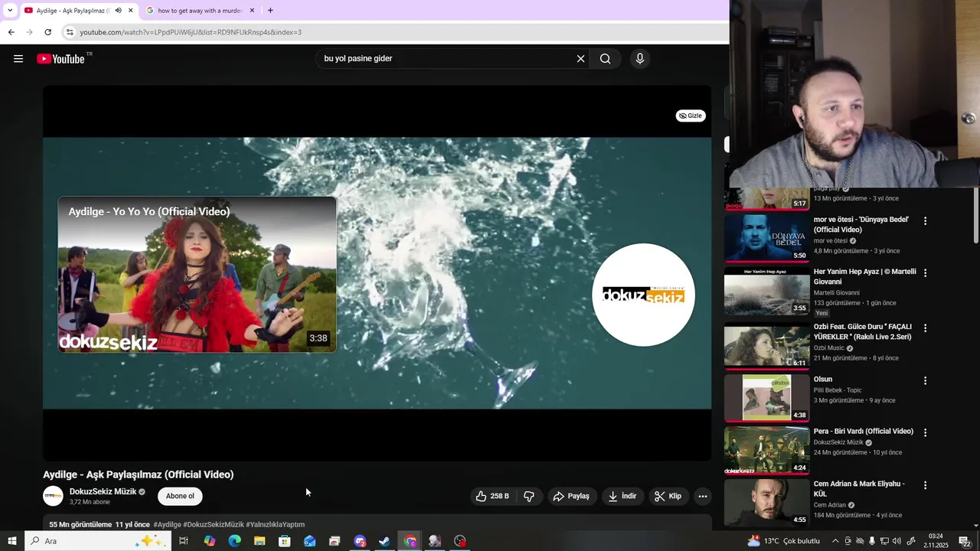This screenshot has height=551, width=980.
Task: Play suggested 'Yo Yo Yo' end-screen video
Action: 197,275
